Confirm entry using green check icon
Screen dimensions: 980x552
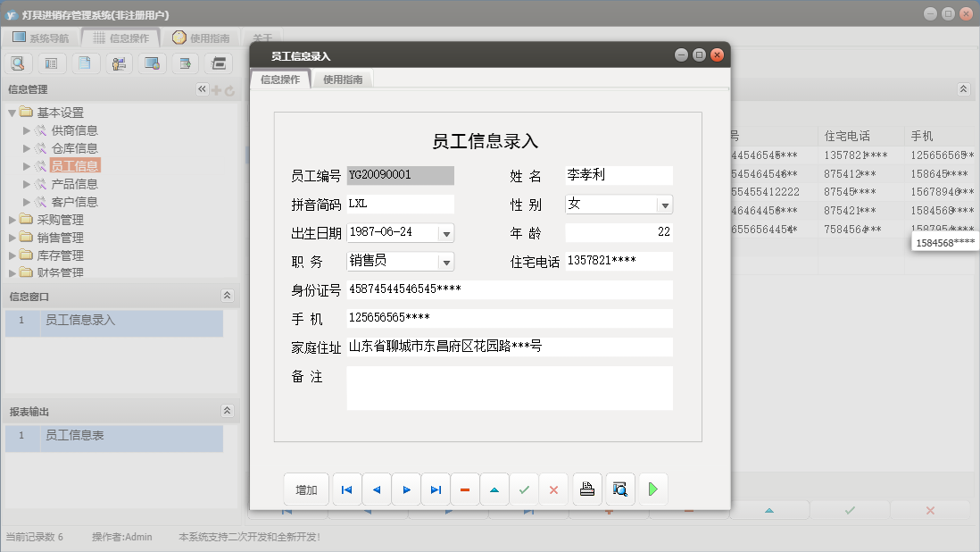click(x=525, y=489)
